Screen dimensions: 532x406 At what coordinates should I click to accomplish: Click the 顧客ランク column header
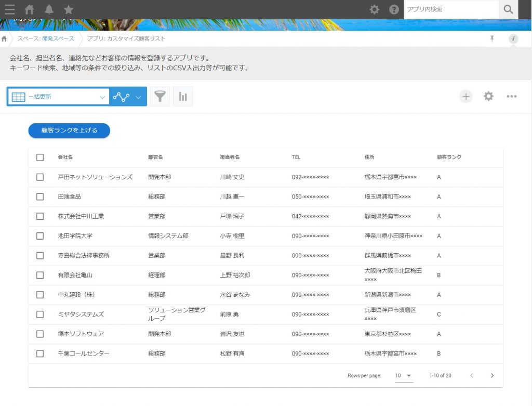[x=449, y=157]
